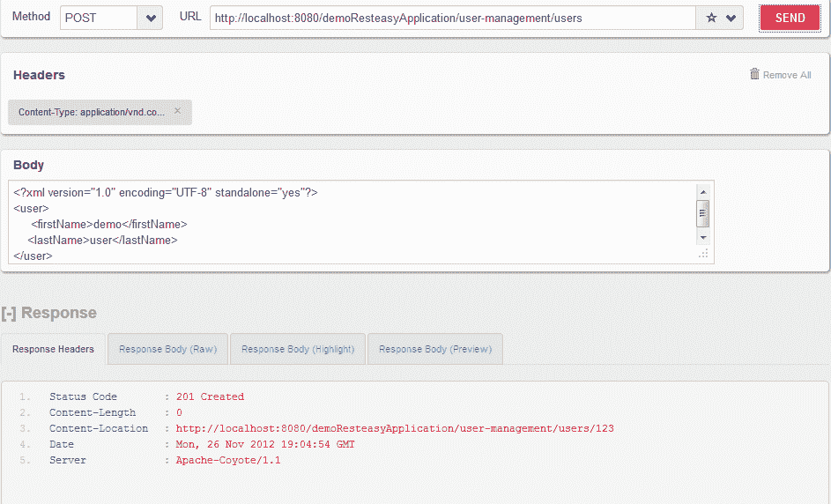Open the URL history dropdown arrow
The height and width of the screenshot is (504, 831).
tap(731, 18)
